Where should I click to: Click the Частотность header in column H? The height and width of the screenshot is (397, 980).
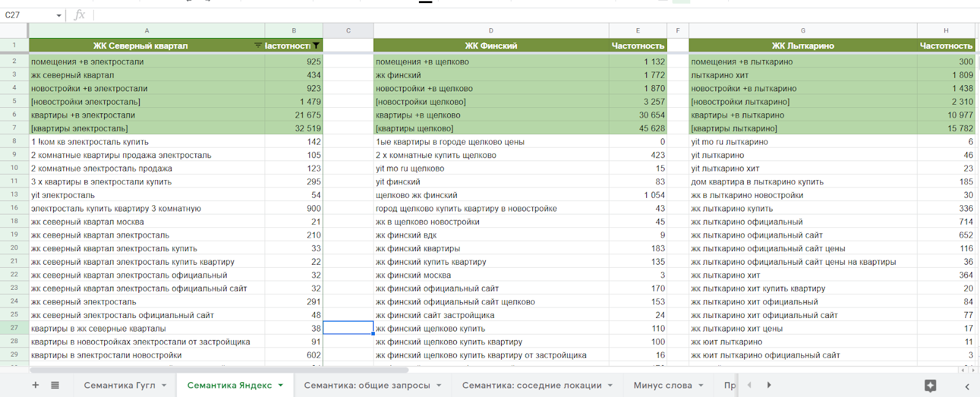pyautogui.click(x=946, y=45)
